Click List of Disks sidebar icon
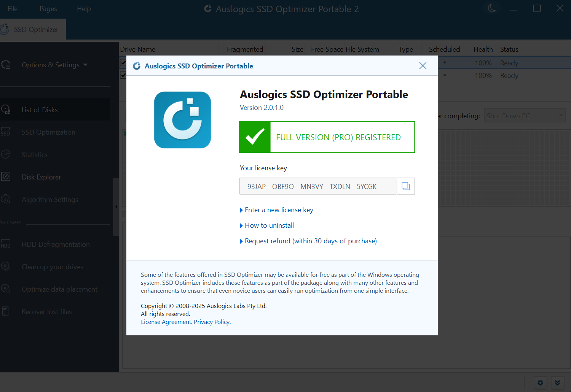The image size is (571, 392). tap(6, 110)
